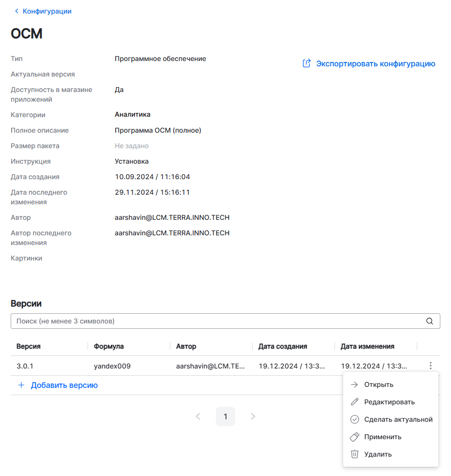This screenshot has width=451, height=476.
Task: Click the plus icon beside Добавить версию
Action: point(21,385)
